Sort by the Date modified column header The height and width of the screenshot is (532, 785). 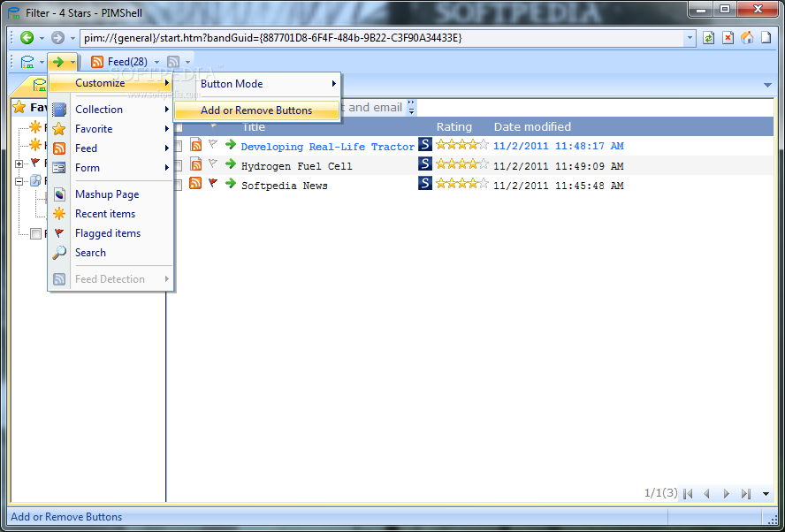(532, 127)
